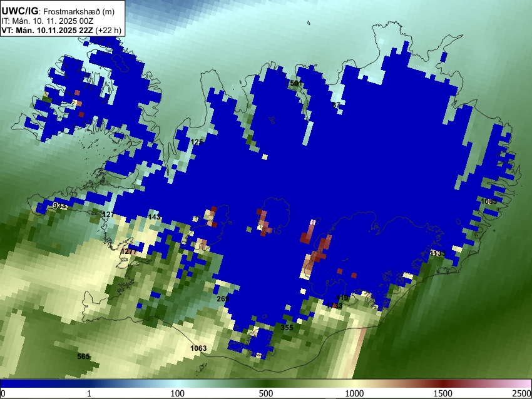Viewport: 532px width, 399px height.
Task: Click the map value label 1271
Action: coord(128,251)
